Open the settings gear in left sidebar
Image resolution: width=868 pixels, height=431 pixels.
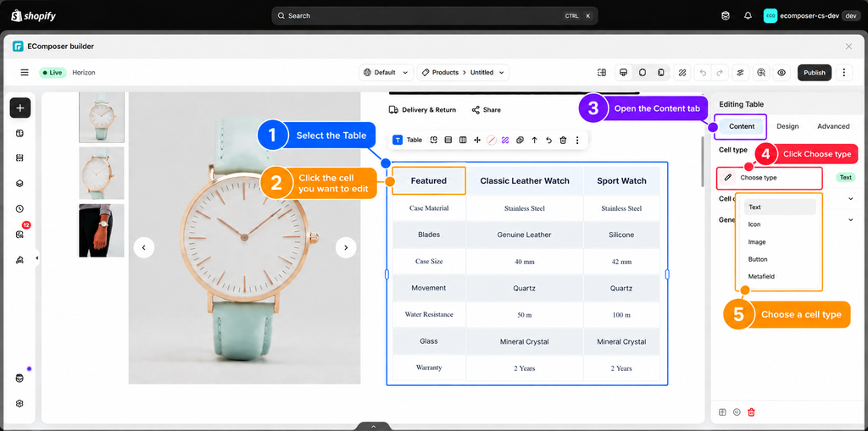[20, 403]
